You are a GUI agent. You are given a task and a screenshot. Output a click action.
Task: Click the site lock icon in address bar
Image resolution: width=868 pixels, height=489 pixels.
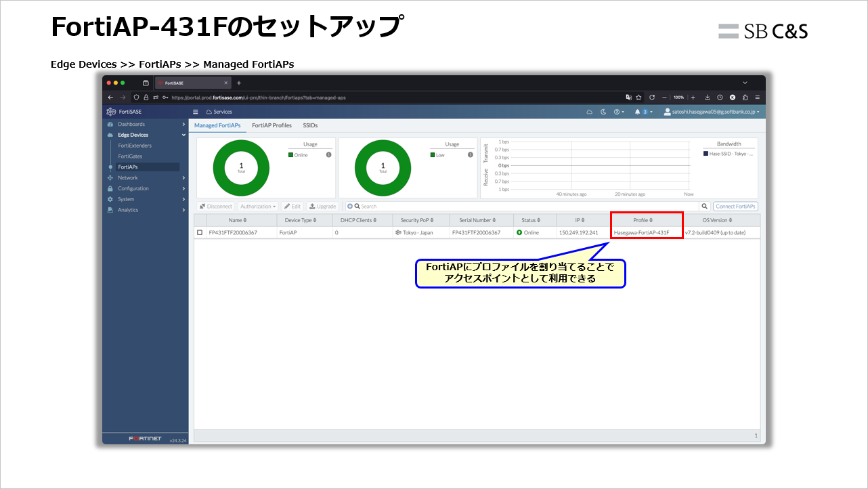(146, 98)
